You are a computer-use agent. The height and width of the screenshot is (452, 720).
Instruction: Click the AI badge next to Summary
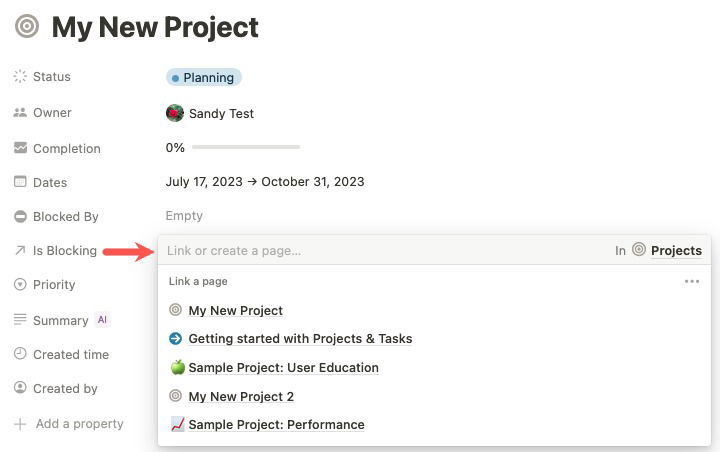[x=102, y=320]
